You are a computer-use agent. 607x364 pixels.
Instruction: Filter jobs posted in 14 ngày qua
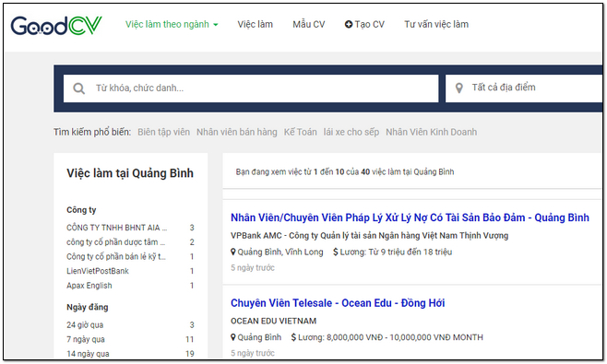coord(130,354)
